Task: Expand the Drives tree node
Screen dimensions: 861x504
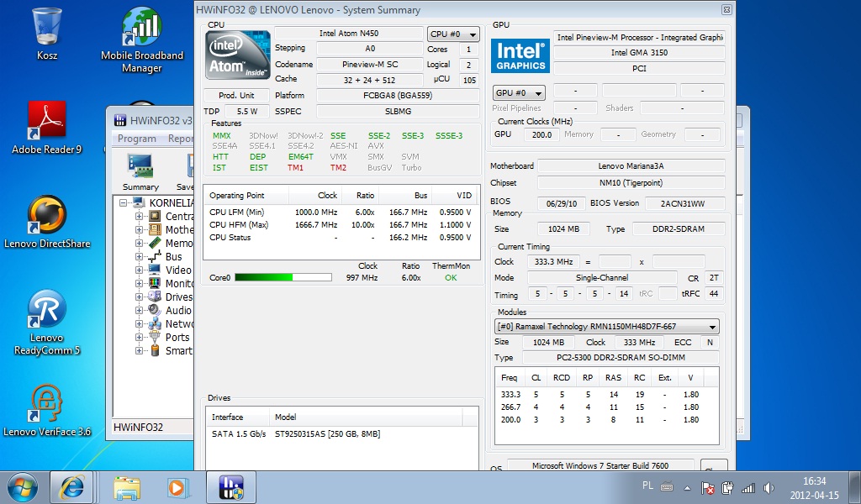Action: (x=139, y=297)
